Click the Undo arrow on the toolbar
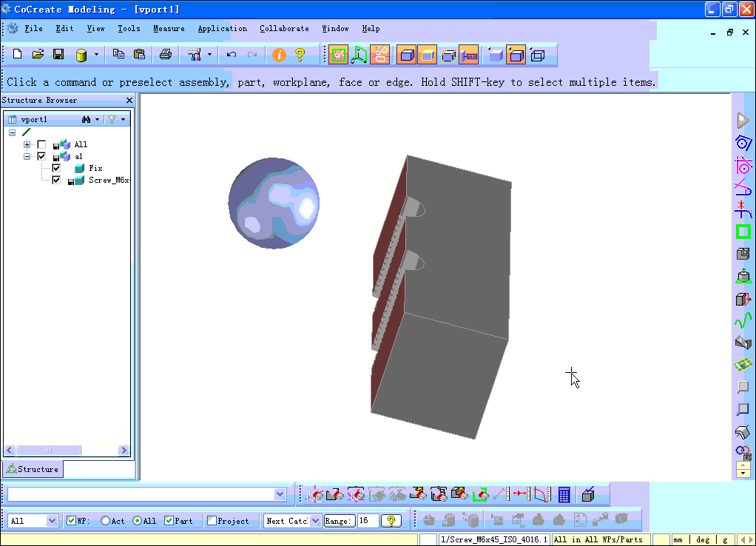This screenshot has height=546, width=756. point(230,55)
